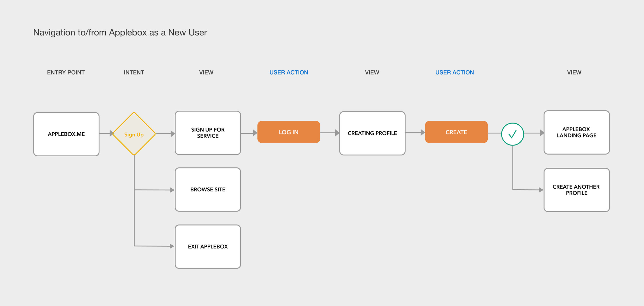
Task: Click the INTENT column heading
Action: click(134, 73)
